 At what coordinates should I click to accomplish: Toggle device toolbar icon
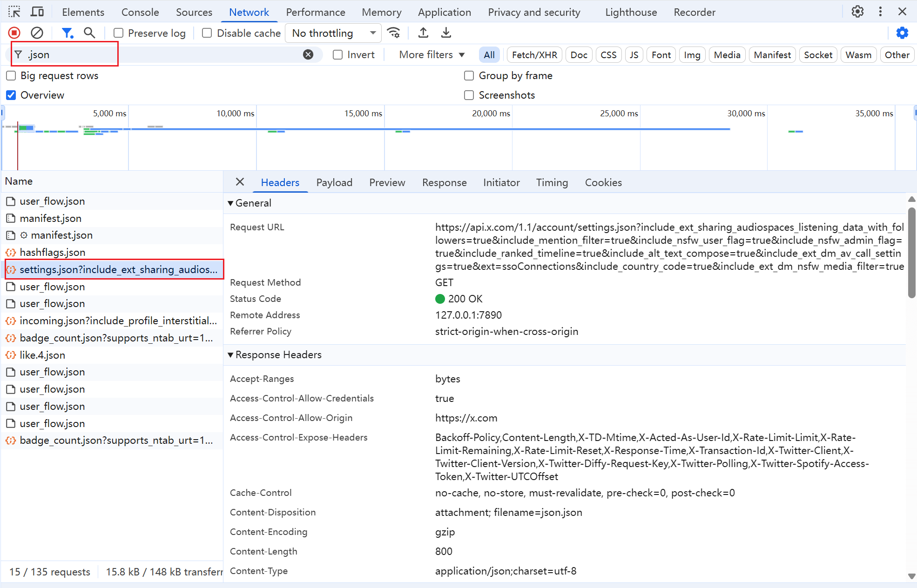pos(37,12)
